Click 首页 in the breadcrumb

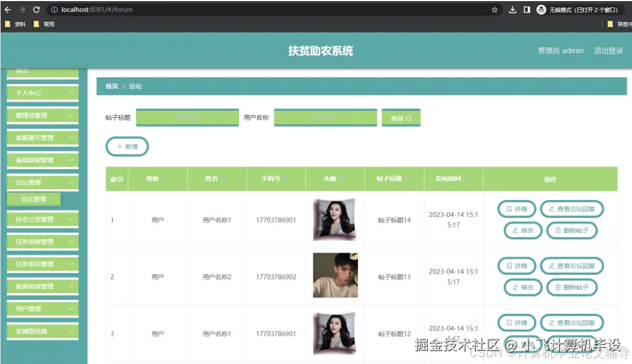point(112,86)
